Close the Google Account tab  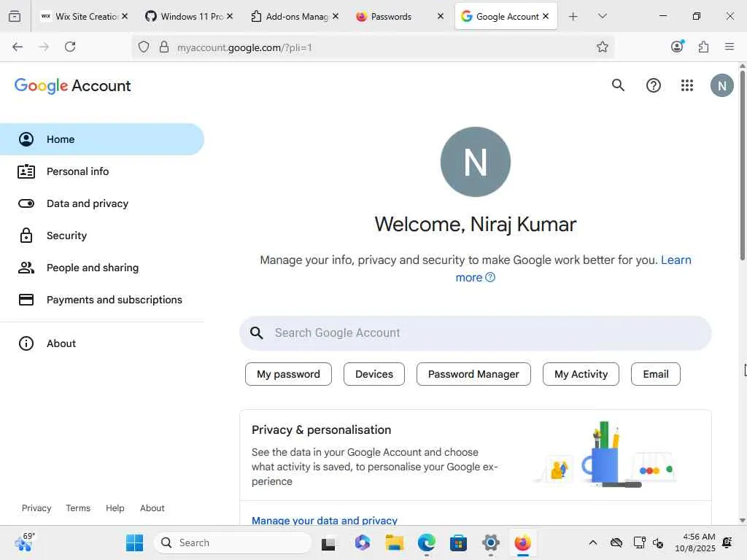pyautogui.click(x=546, y=16)
